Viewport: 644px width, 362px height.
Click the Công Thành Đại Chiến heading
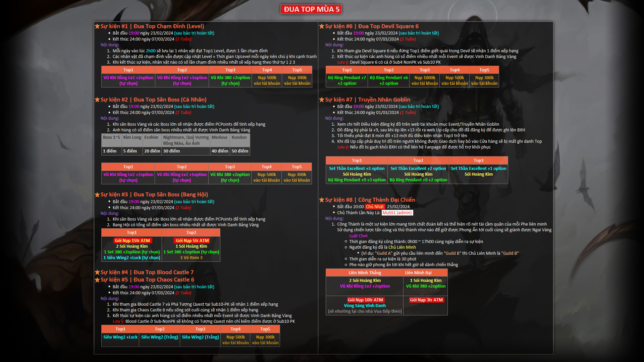tap(386, 200)
